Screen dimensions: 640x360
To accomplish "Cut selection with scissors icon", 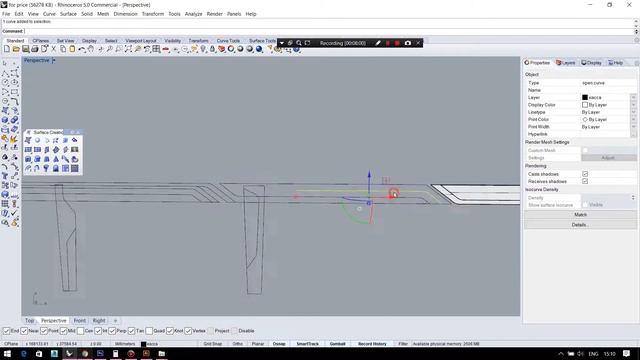I will pos(53,49).
